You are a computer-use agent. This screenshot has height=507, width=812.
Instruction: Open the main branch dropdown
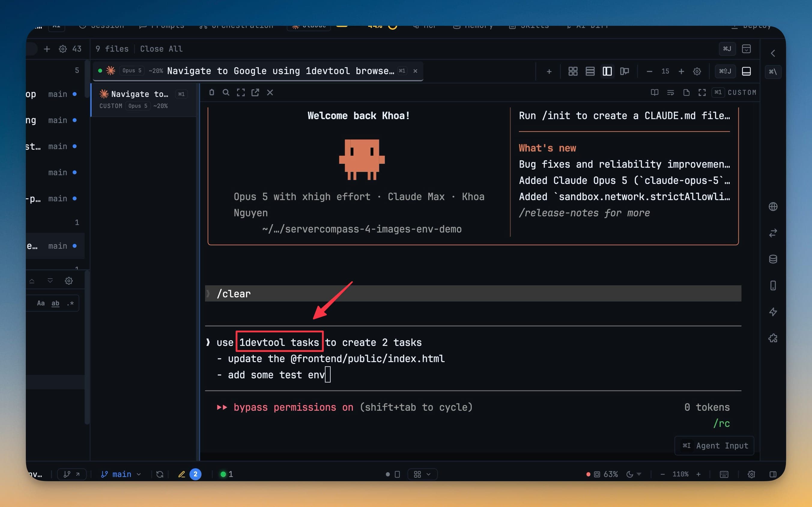pyautogui.click(x=121, y=474)
